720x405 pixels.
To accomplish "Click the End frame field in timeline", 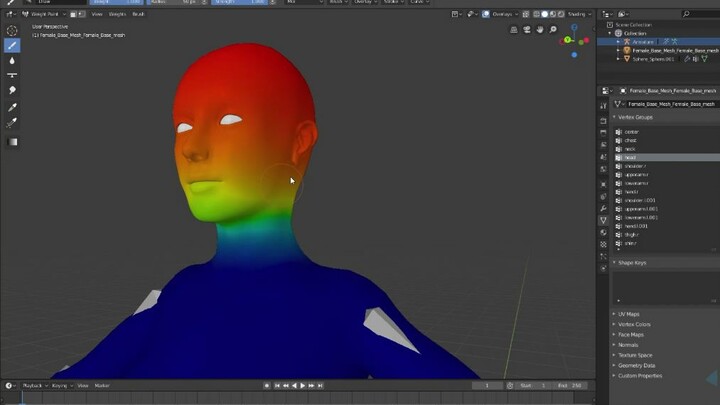I will coord(570,386).
